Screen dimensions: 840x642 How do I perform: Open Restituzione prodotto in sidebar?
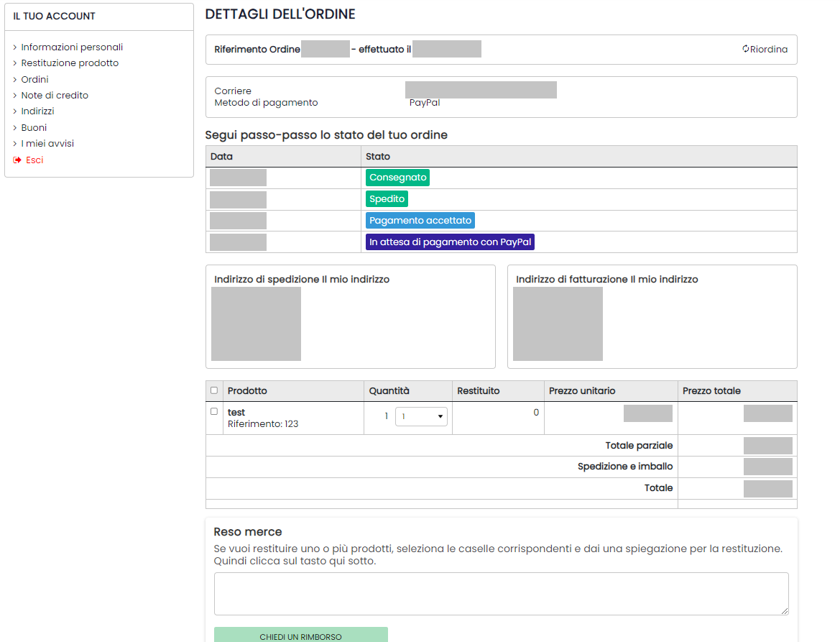[70, 63]
